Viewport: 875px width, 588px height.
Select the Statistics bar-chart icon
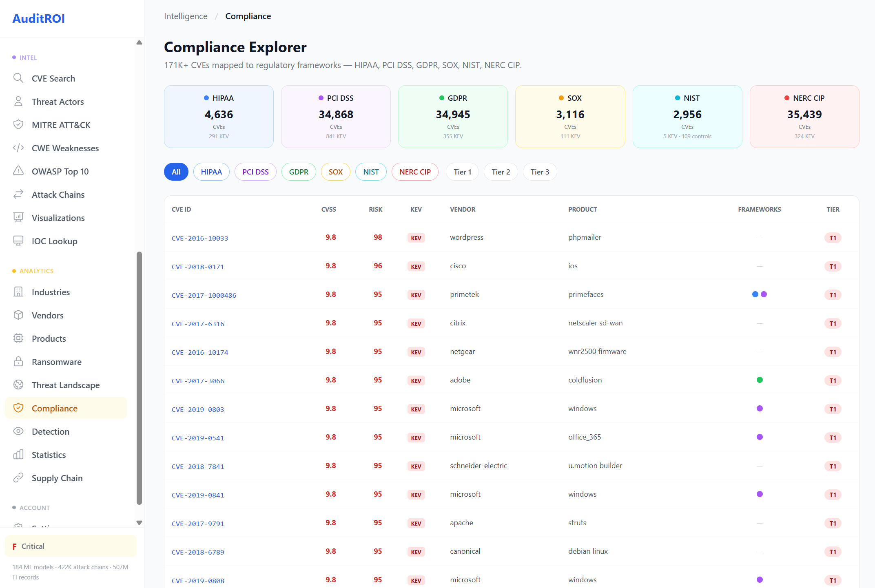[x=18, y=454]
